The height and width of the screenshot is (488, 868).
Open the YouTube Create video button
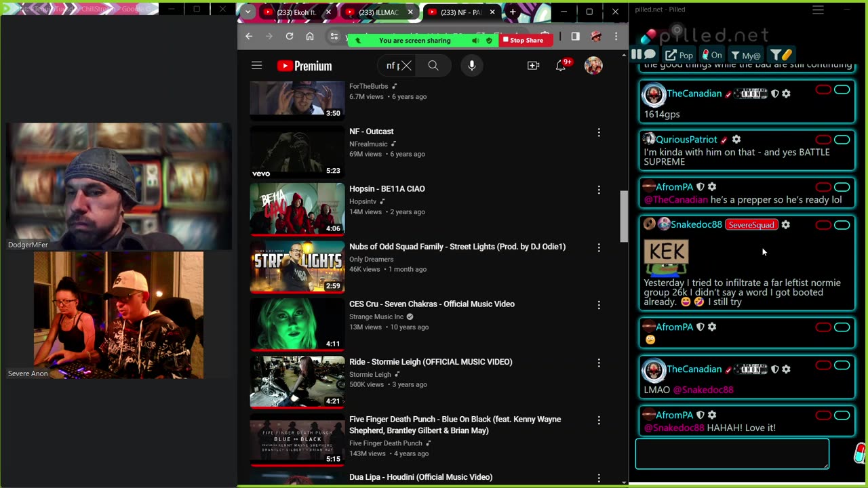pos(534,66)
